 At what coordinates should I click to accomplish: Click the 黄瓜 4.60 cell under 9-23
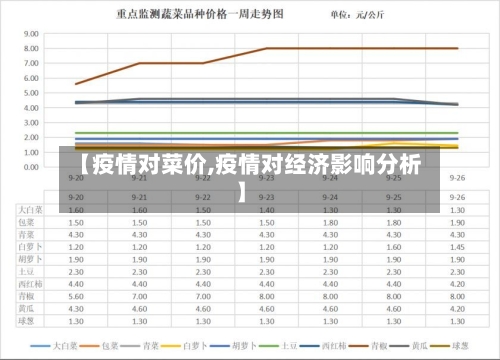(267, 309)
